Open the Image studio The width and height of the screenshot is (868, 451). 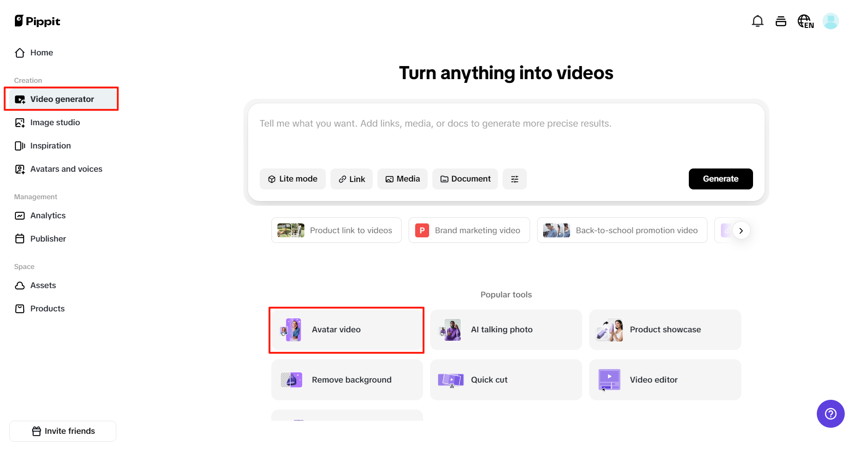click(54, 122)
